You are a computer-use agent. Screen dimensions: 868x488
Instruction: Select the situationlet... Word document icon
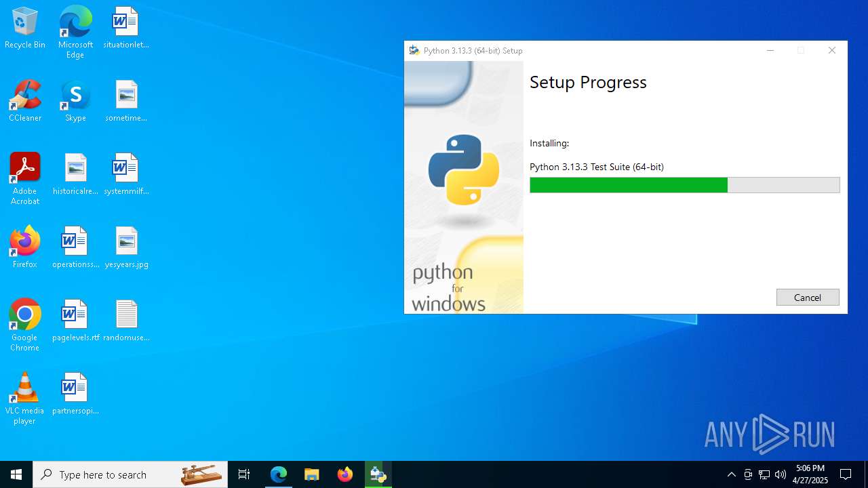point(126,28)
